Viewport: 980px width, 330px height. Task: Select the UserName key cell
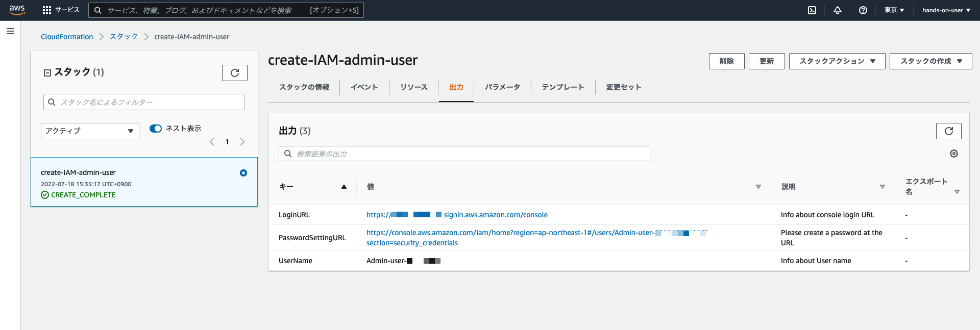[x=296, y=261]
